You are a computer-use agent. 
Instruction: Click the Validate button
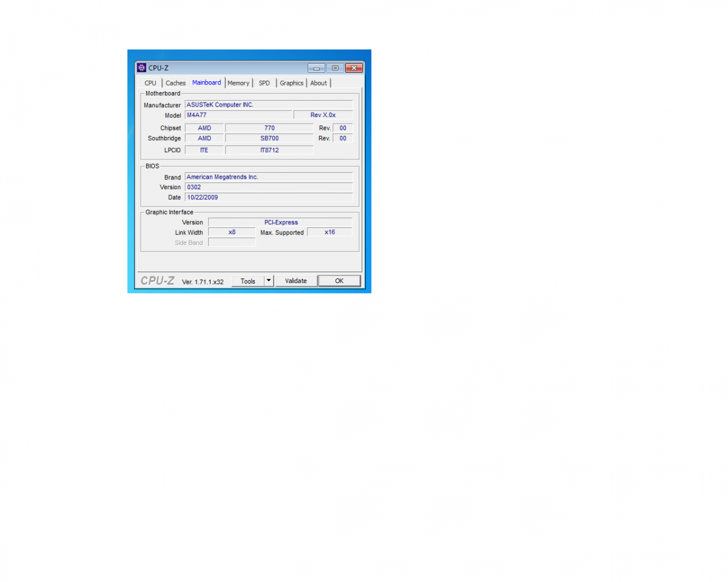[x=296, y=281]
